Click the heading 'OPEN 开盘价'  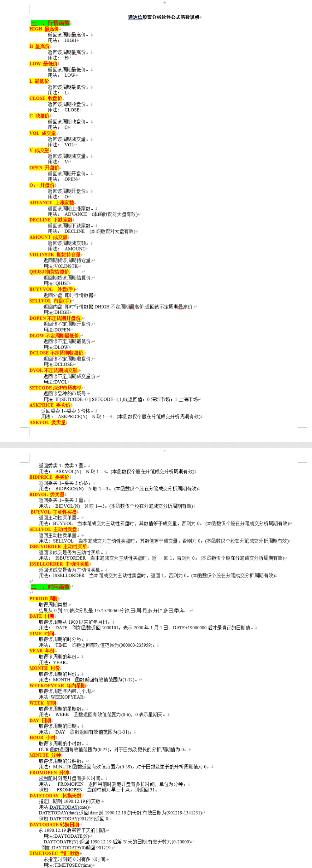[44, 168]
